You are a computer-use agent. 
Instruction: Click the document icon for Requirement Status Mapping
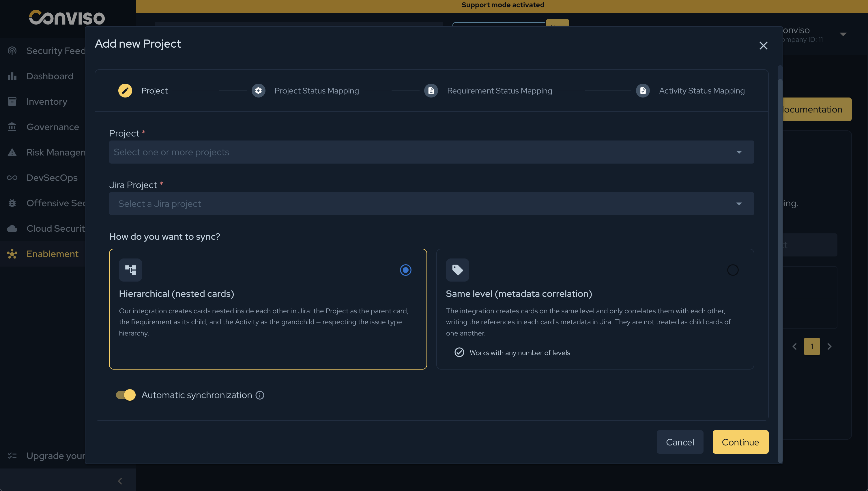point(431,91)
